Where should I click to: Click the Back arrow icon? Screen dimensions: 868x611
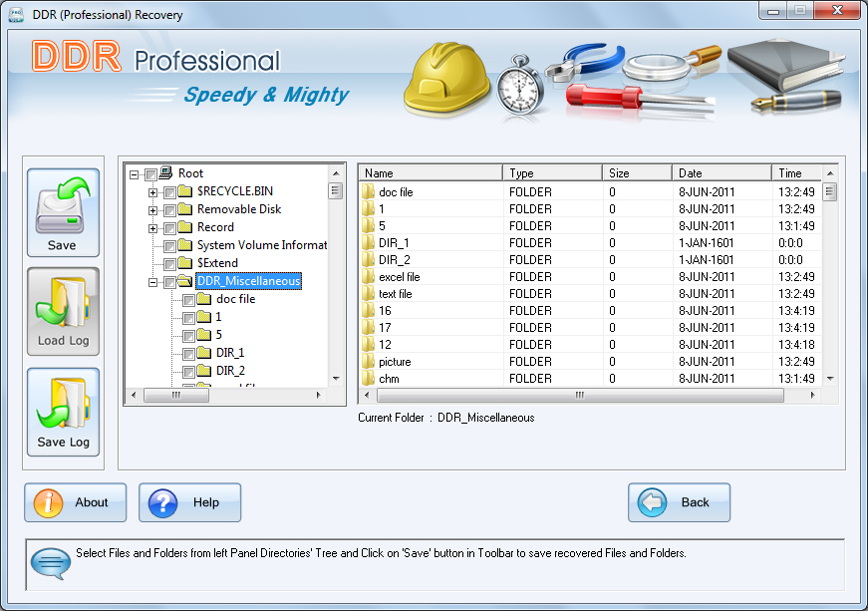click(x=652, y=503)
